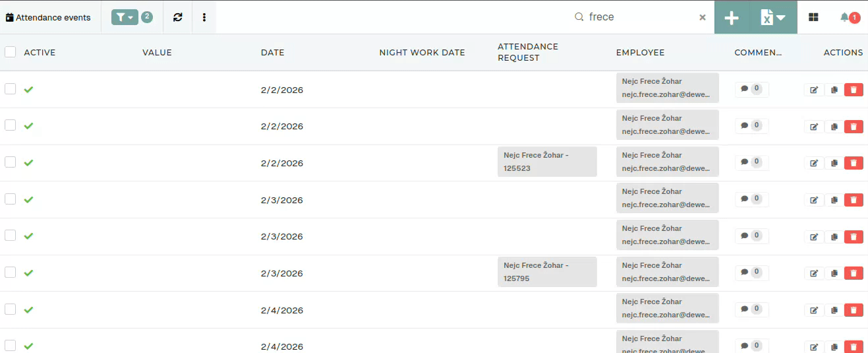Sort by ATTENDANCE REQUEST column header
The width and height of the screenshot is (868, 353).
[x=528, y=52]
